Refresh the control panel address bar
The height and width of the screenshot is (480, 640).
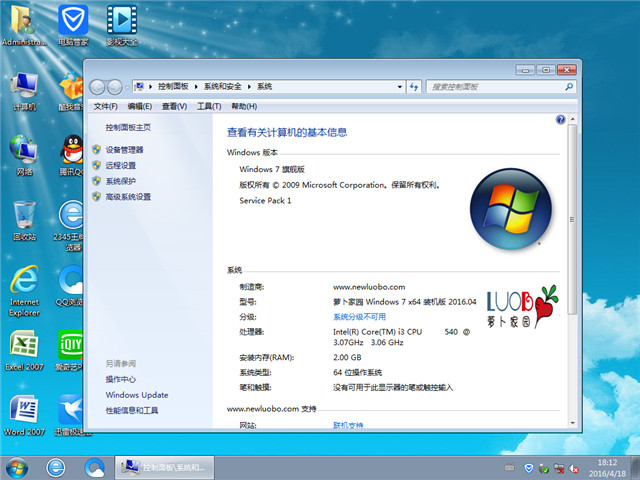pos(414,87)
